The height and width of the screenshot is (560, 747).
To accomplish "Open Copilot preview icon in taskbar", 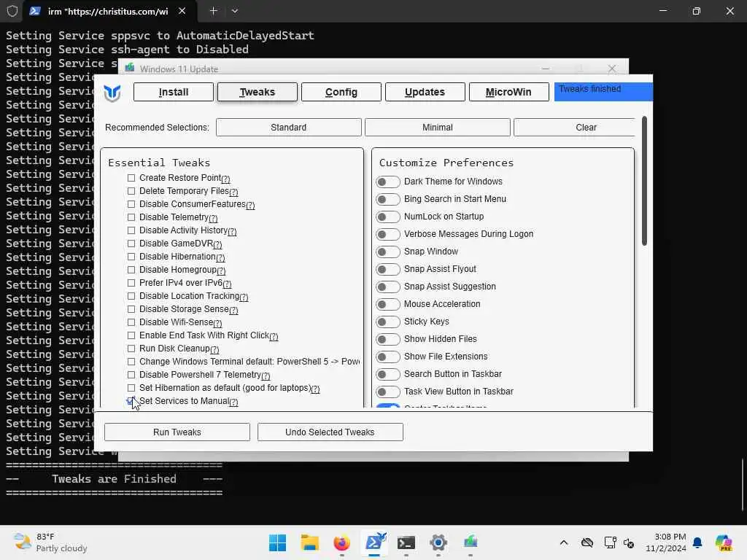I will (x=724, y=542).
